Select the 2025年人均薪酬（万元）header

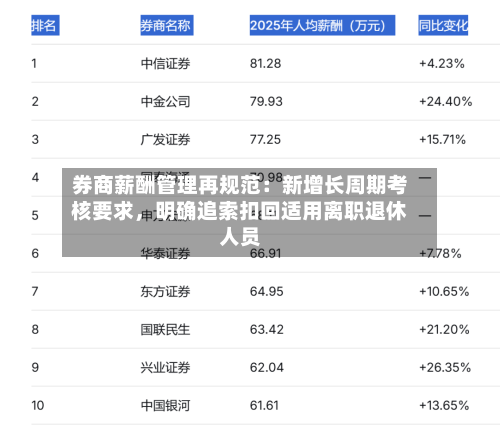click(322, 25)
